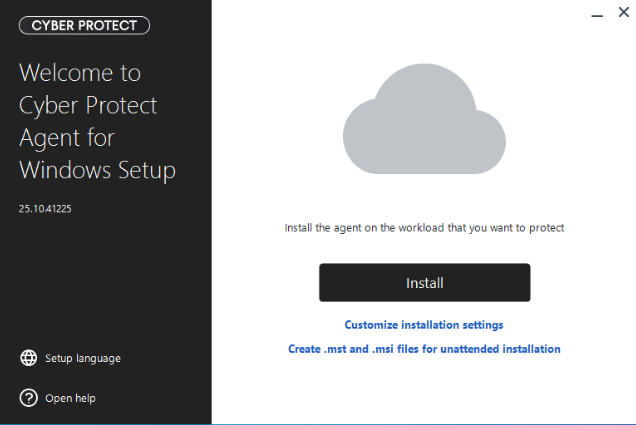Screen dimensions: 636x425
Task: Click the word 'protect' in the description text
Action: [x=547, y=228]
